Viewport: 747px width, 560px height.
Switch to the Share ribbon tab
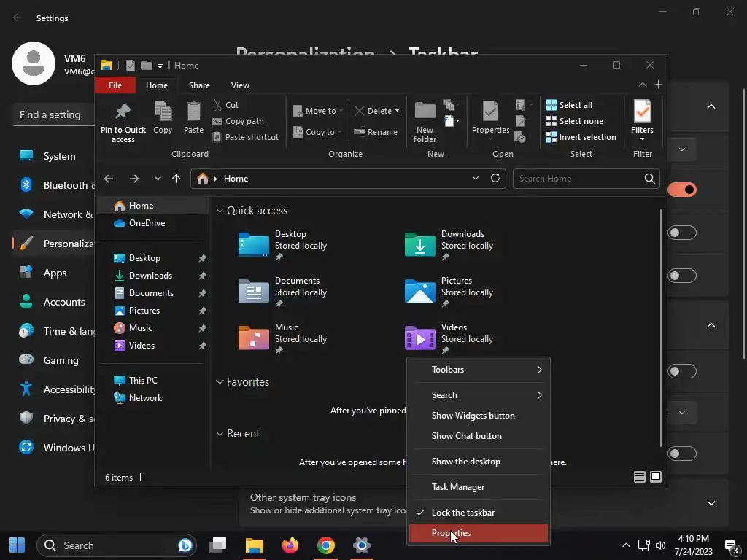(x=199, y=85)
